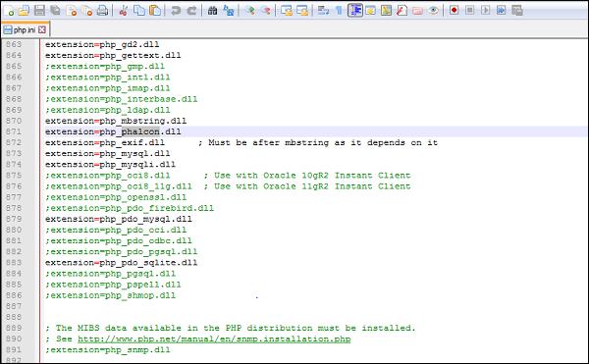
Task: Zoom in using the green zoom icon
Action: 249,11
